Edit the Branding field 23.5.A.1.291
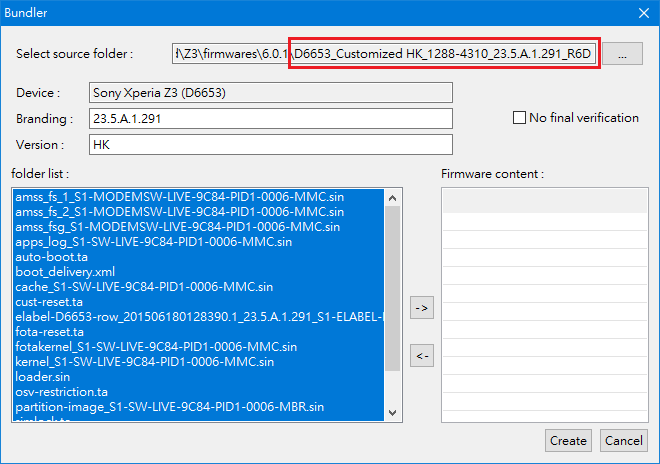Viewport: 660px width, 464px height. tap(271, 119)
